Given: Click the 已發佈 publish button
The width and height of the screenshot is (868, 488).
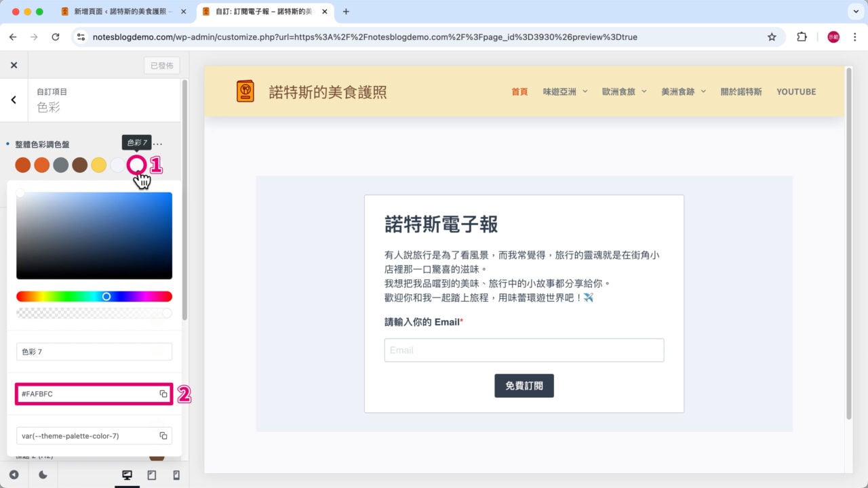Looking at the screenshot, I should 161,66.
